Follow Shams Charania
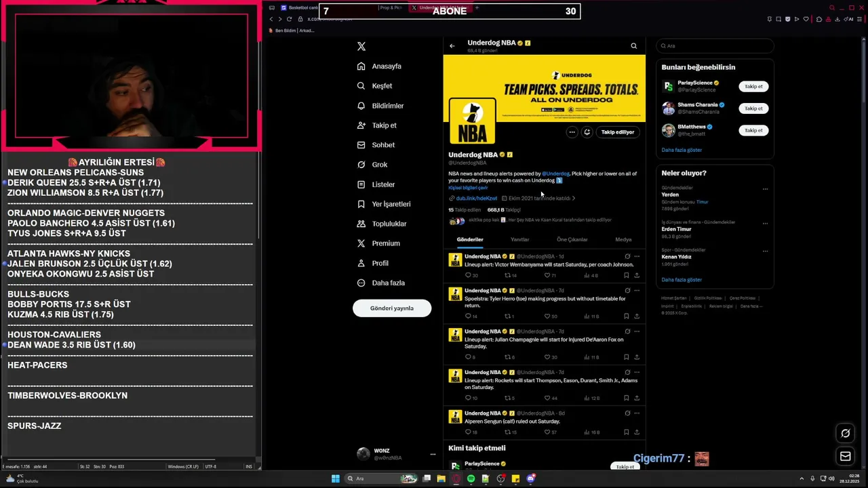The width and height of the screenshot is (868, 488). tap(753, 108)
